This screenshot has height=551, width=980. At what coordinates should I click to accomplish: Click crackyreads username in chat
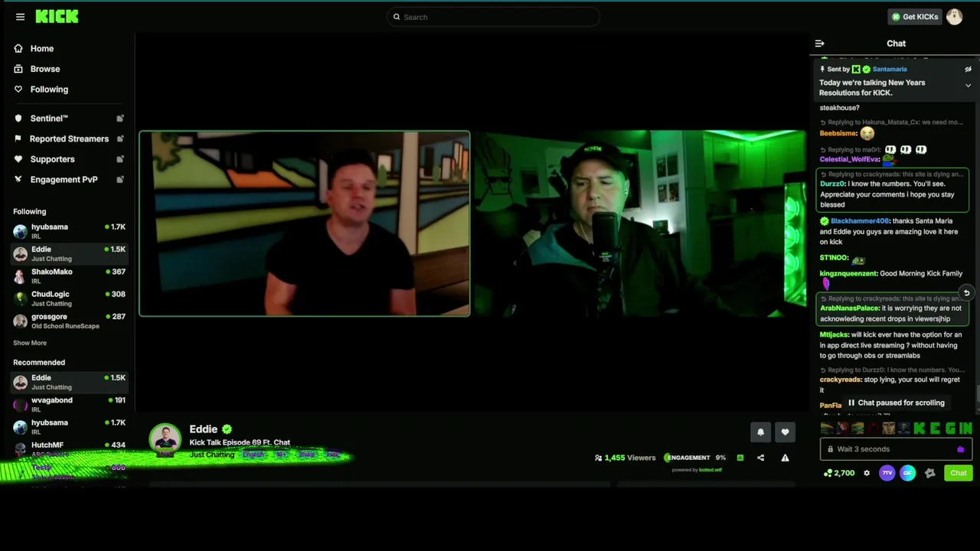pos(841,380)
